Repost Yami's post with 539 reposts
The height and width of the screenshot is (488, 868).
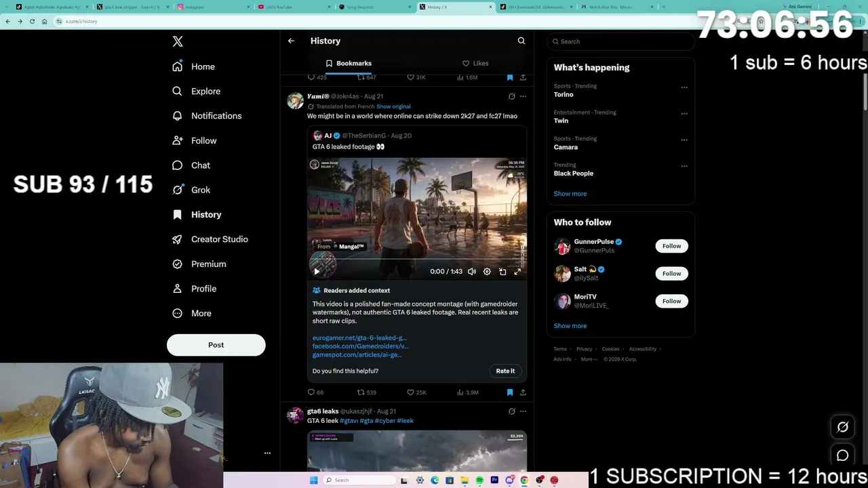tap(366, 392)
